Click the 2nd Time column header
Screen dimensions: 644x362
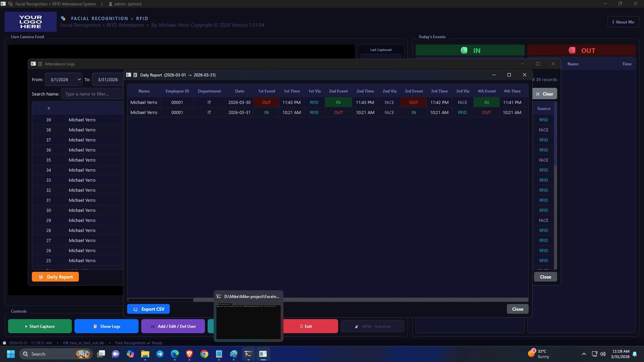pos(365,91)
